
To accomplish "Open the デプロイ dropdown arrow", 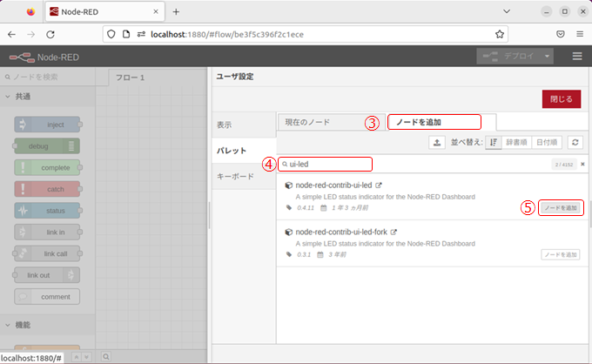I will point(548,56).
